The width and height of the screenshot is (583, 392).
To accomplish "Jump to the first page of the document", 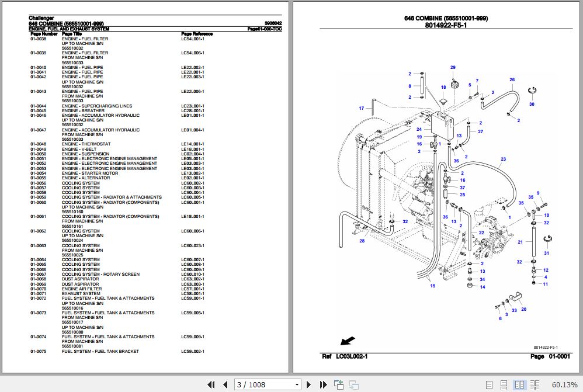I will 212,384.
